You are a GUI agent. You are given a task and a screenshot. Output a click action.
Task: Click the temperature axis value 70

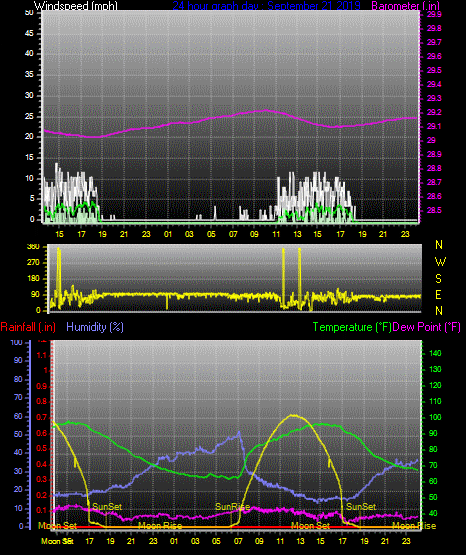(433, 465)
